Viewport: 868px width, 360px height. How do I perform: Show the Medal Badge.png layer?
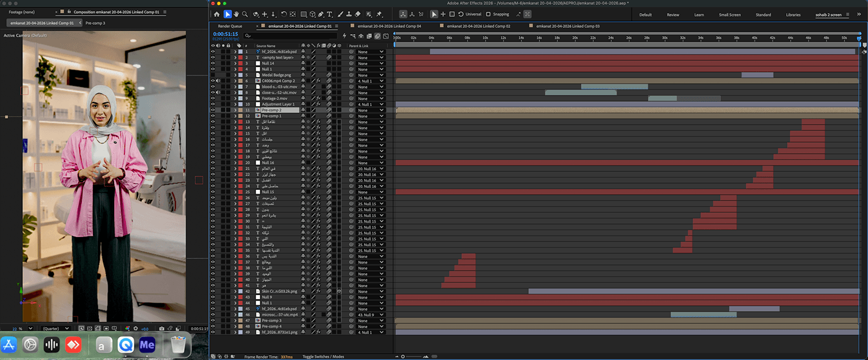point(213,75)
